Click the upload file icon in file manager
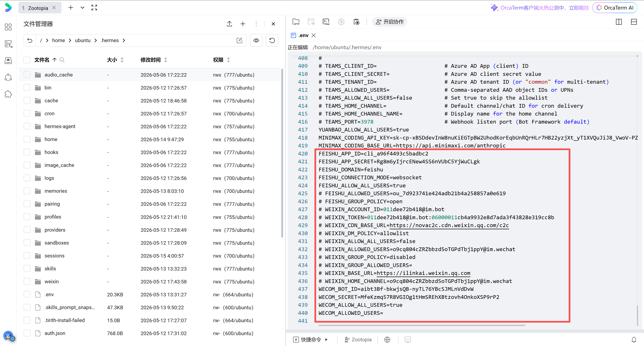 click(229, 24)
